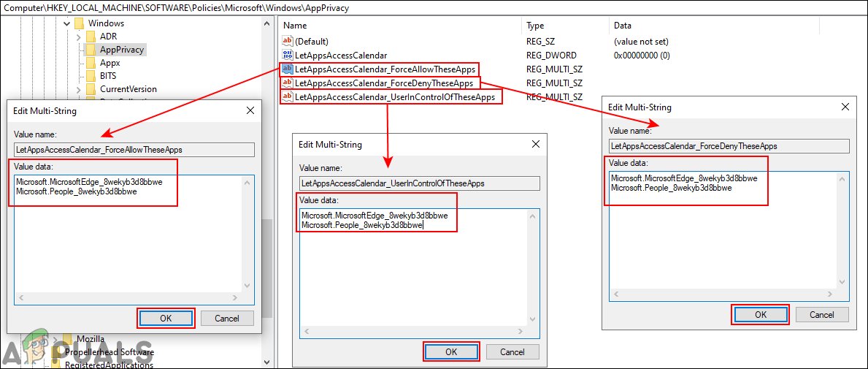Viewport: 868px width, 369px height.
Task: Close the ForceAllowTheseApps Edit Multi-String dialog
Action: click(250, 111)
